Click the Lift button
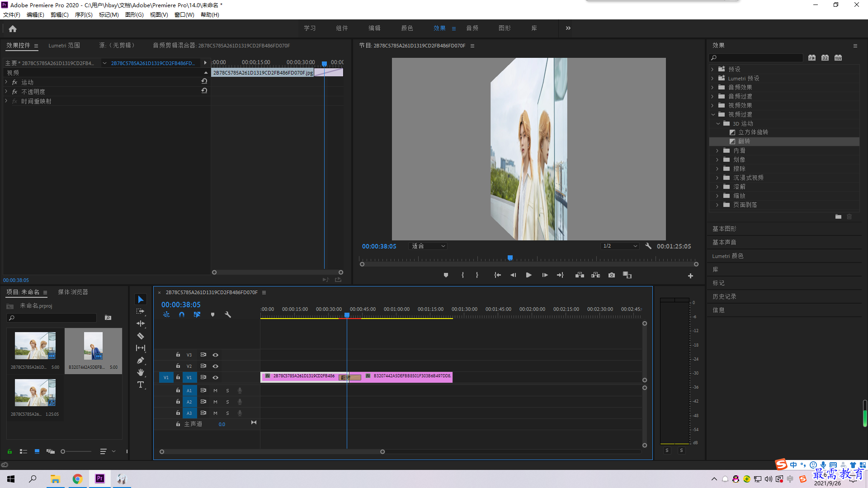868x488 pixels. 580,275
